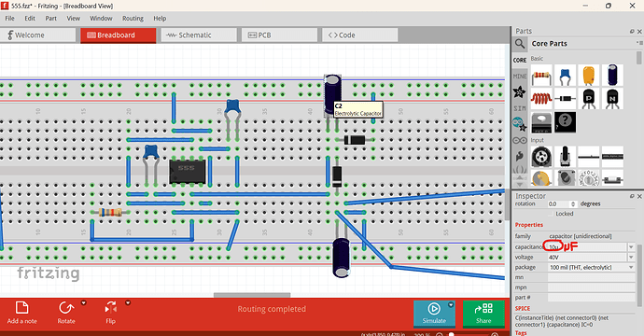Toggle the Locked checkbox in Inspector

click(552, 214)
